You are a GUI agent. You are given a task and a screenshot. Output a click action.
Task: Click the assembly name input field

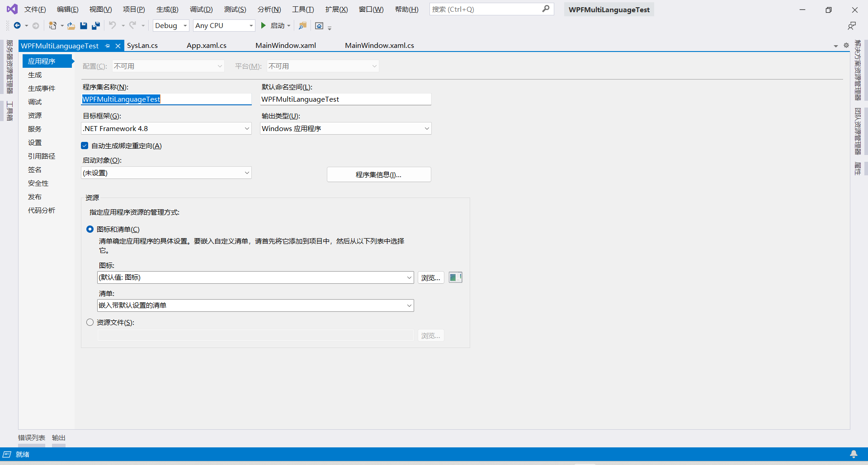[166, 99]
